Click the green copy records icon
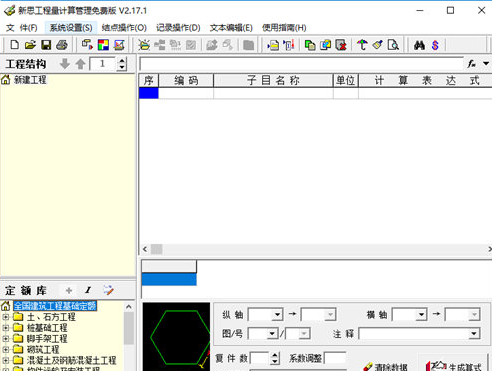This screenshot has width=492, height=371. pyautogui.click(x=310, y=45)
